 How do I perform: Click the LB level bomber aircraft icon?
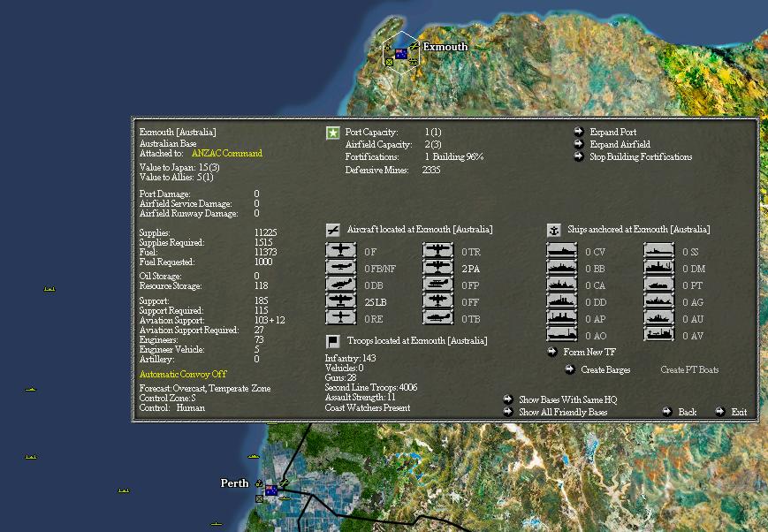pos(341,301)
